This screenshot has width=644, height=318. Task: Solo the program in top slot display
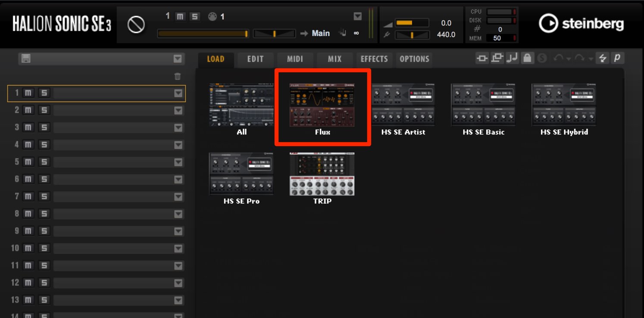click(x=195, y=16)
